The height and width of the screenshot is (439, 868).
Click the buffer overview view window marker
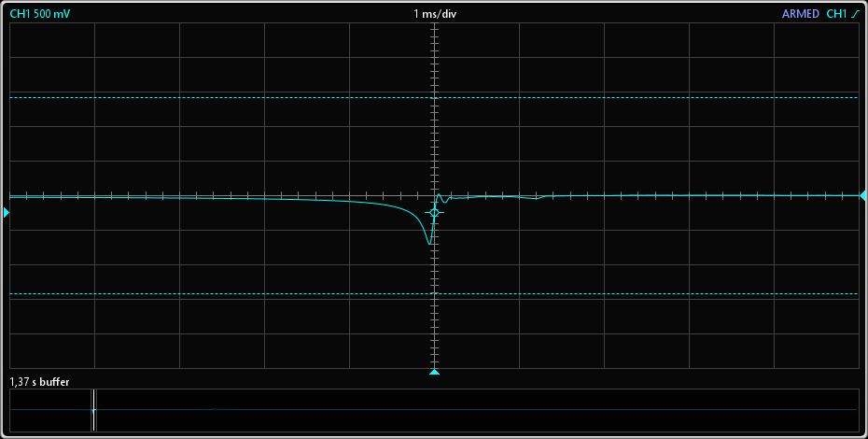(x=94, y=410)
